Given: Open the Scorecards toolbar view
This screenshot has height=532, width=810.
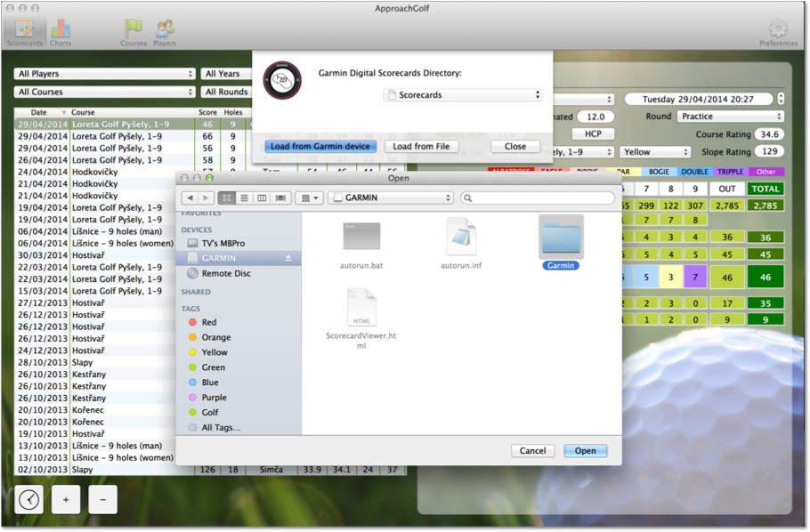Looking at the screenshot, I should 25,33.
